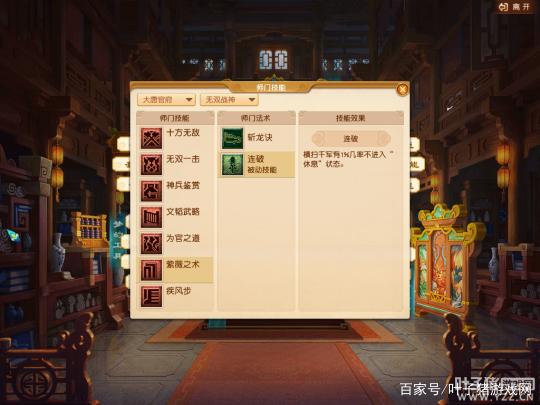Click the 紫薇之术 skill icon
Screen dimensions: 540x405
(151, 270)
